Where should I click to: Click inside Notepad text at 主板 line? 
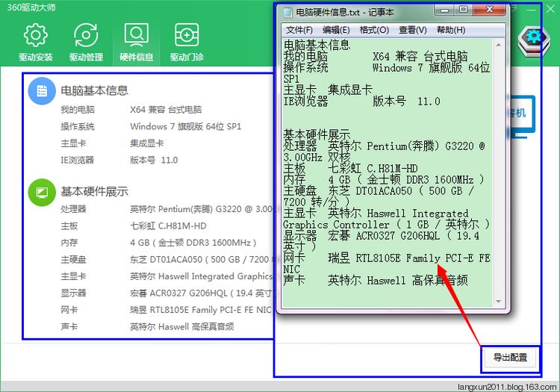[x=350, y=168]
